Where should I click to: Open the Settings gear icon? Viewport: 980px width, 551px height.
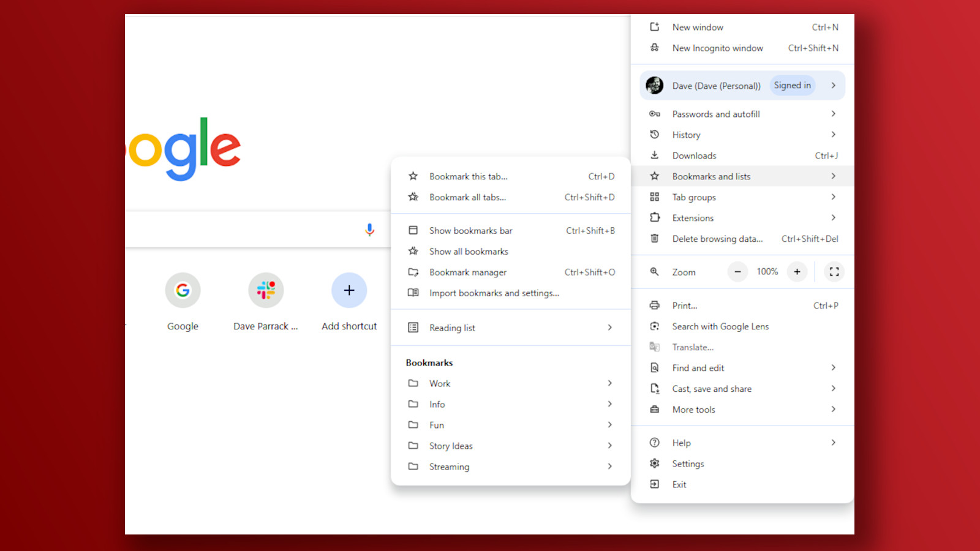[655, 463]
